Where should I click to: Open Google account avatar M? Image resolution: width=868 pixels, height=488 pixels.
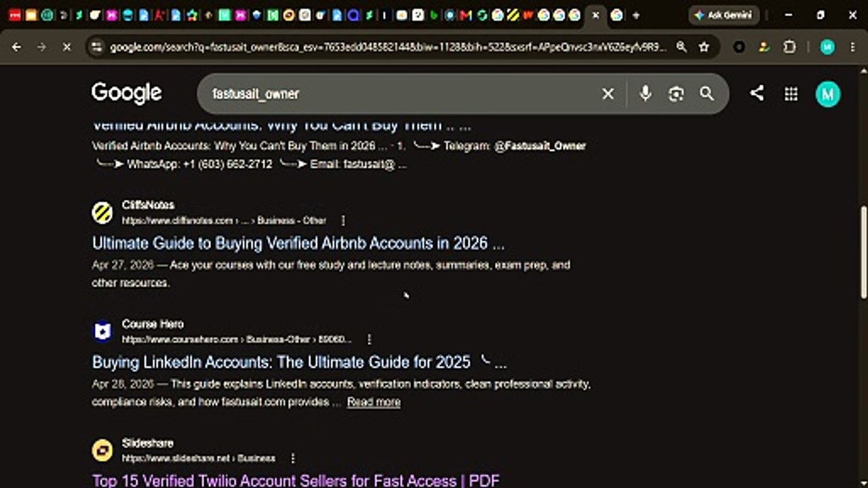pos(827,94)
